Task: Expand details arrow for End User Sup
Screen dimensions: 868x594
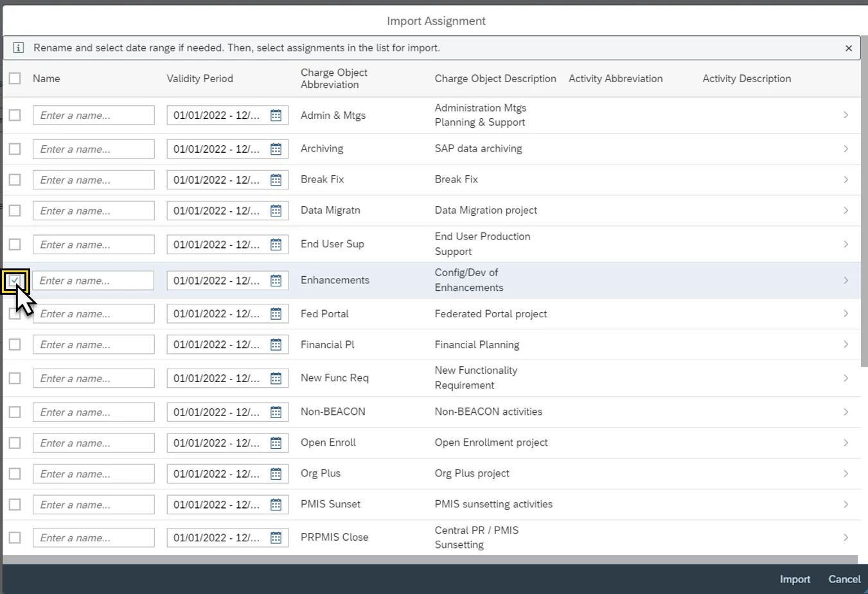Action: [x=846, y=245]
